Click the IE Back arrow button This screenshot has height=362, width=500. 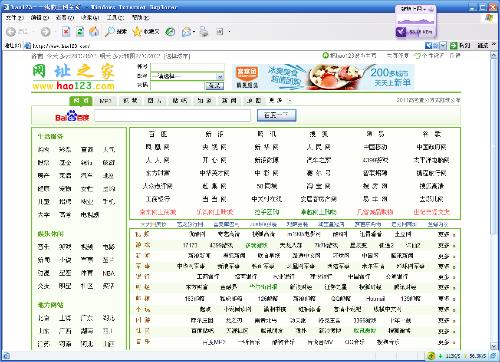(x=11, y=32)
